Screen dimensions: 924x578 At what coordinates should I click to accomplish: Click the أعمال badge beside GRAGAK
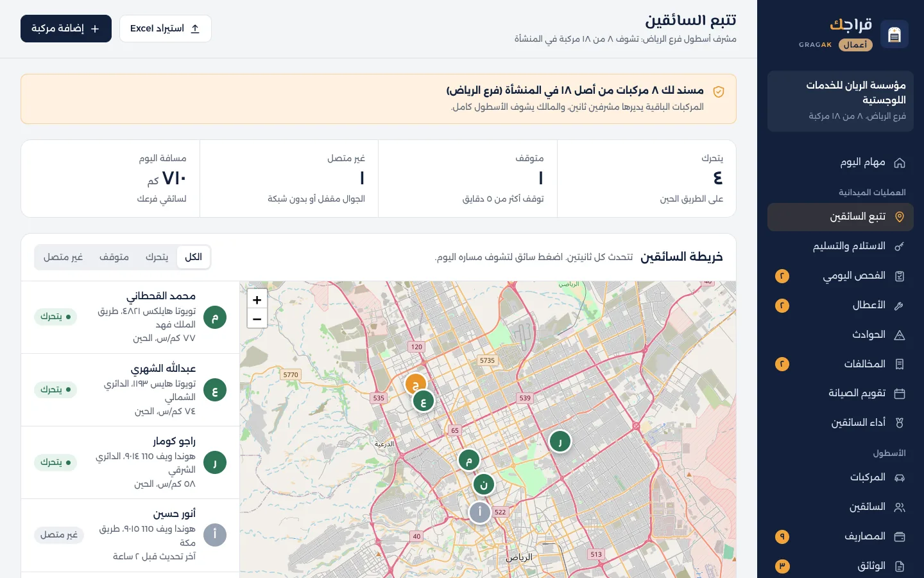(855, 45)
